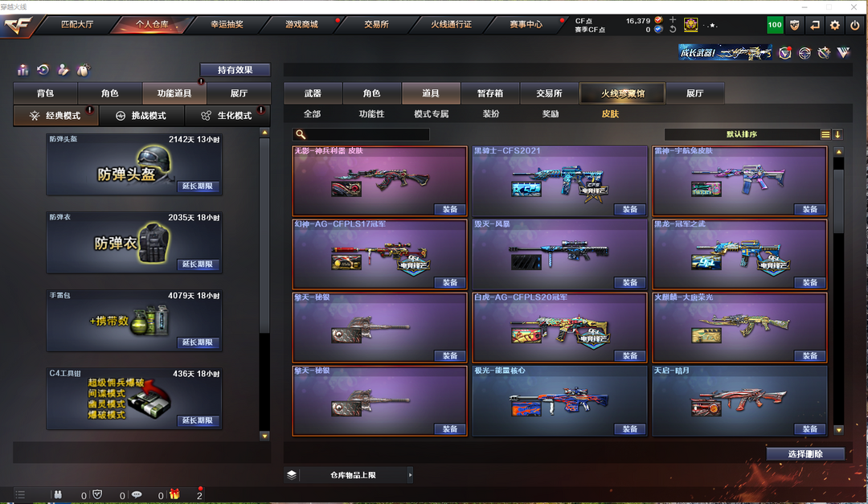Open the 幸运抽奖 tab

pos(227,24)
